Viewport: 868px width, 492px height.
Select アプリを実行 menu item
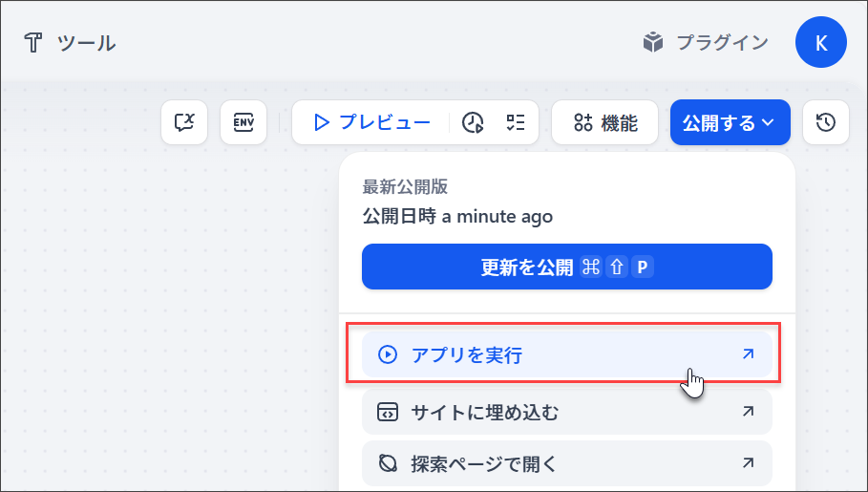pyautogui.click(x=567, y=354)
